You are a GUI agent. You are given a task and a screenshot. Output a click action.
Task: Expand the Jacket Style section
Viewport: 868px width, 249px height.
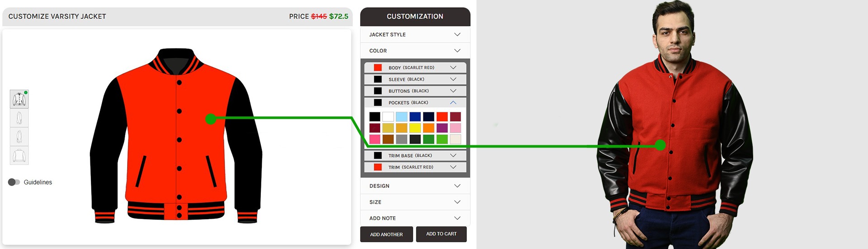(457, 34)
